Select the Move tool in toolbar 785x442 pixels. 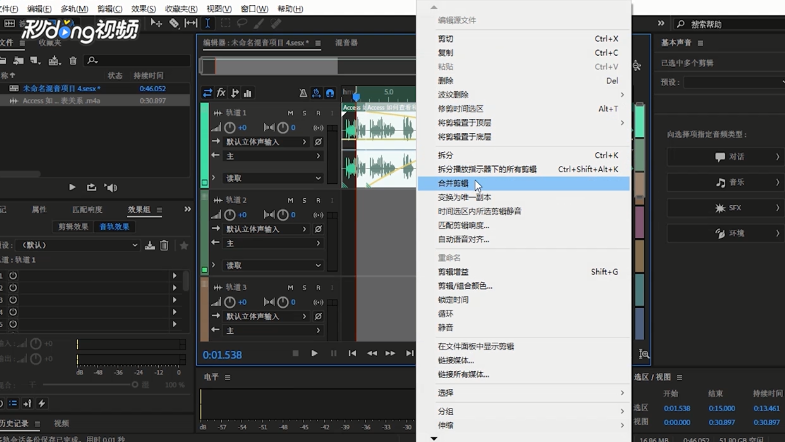(x=156, y=23)
